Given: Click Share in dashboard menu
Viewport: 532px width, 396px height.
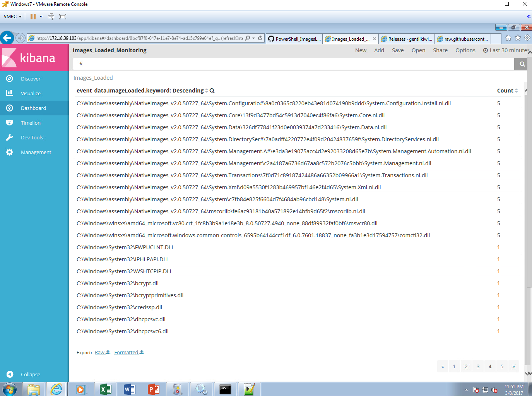Looking at the screenshot, I should (440, 50).
